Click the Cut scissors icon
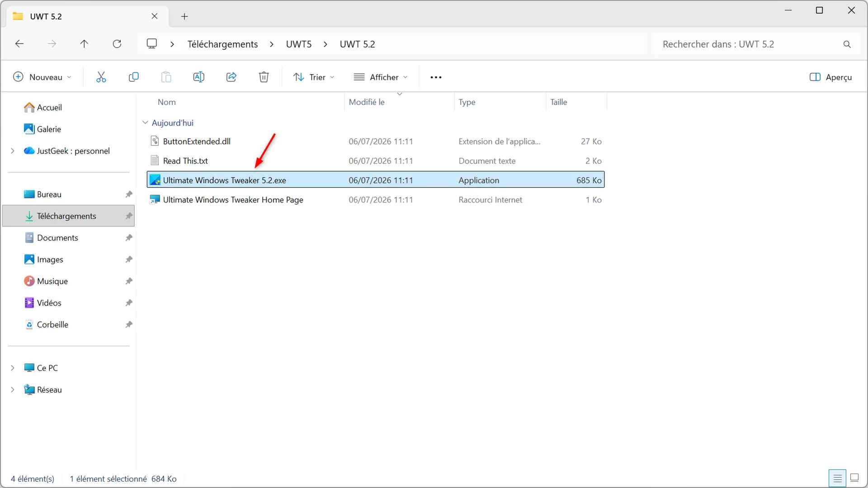Image resolution: width=868 pixels, height=488 pixels. pos(101,77)
